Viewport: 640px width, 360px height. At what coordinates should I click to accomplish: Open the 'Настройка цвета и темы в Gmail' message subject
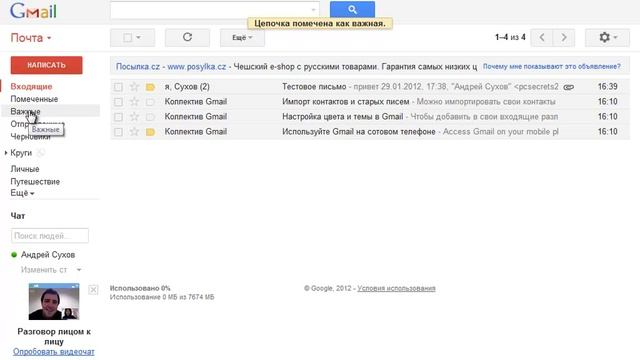point(342,117)
